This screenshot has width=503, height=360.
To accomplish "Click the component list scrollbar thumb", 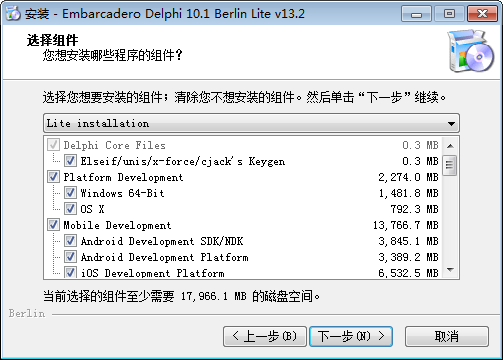I will point(449,165).
